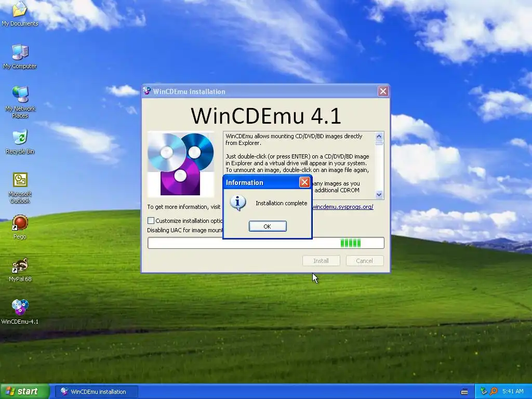Open My Computer desktop icon

[x=20, y=57]
